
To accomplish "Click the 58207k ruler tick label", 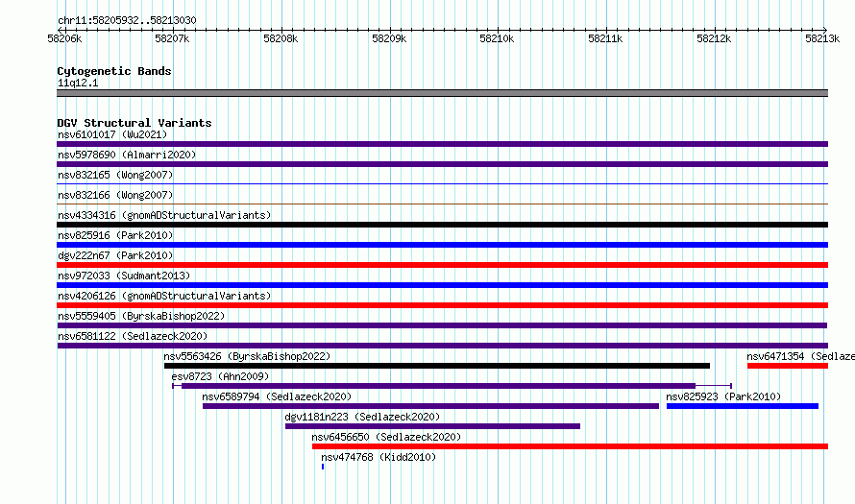I will pyautogui.click(x=172, y=38).
